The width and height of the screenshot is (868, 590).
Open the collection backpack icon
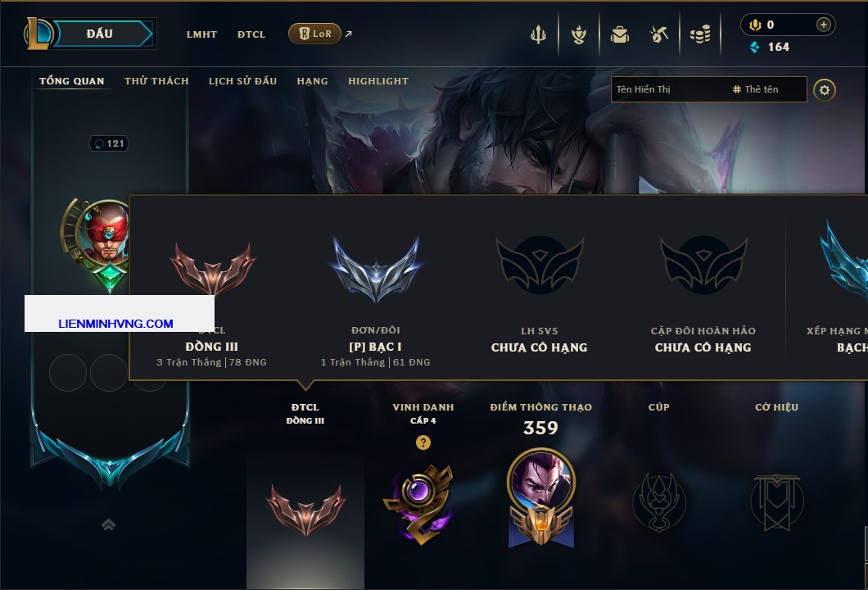[x=619, y=35]
